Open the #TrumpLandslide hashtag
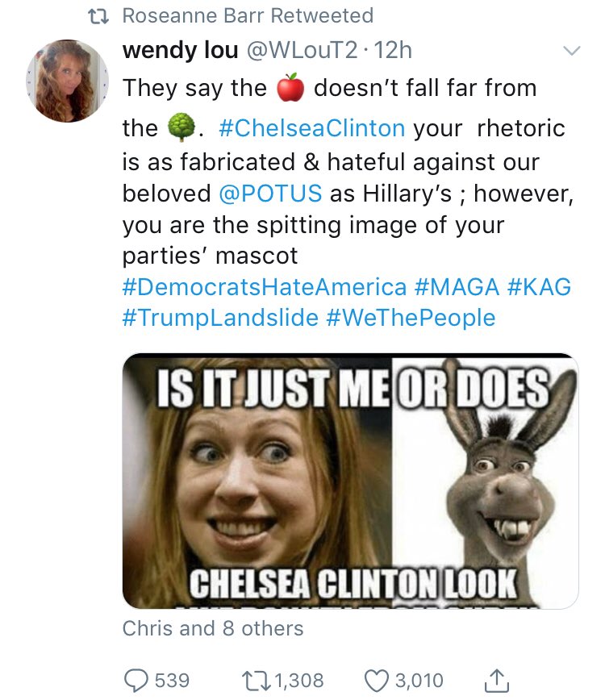 [x=220, y=318]
